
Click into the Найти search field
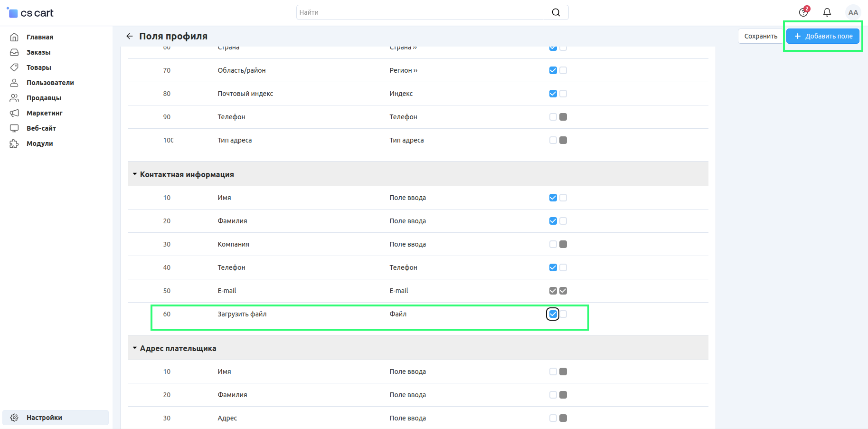(423, 12)
